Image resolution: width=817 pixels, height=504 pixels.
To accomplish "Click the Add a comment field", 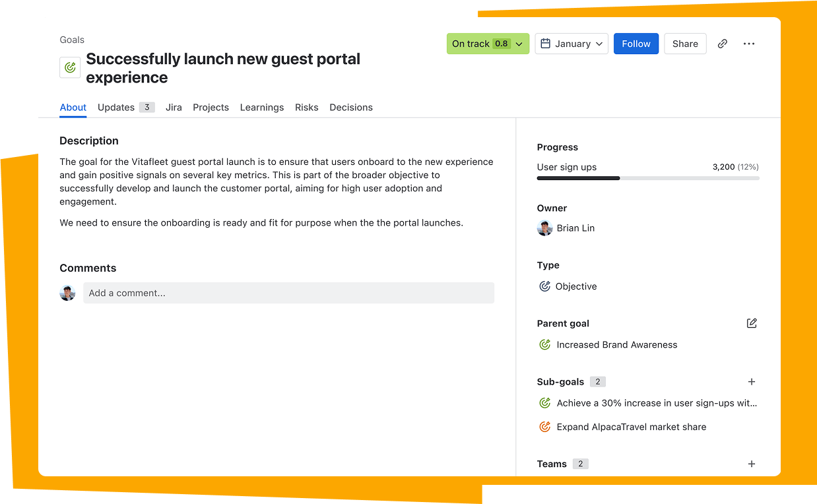I will coord(288,293).
